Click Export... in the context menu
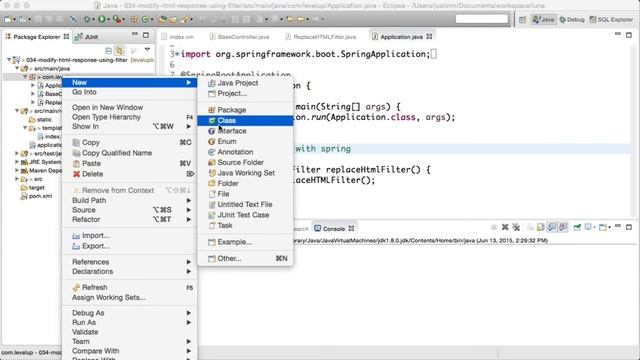 tap(129, 246)
